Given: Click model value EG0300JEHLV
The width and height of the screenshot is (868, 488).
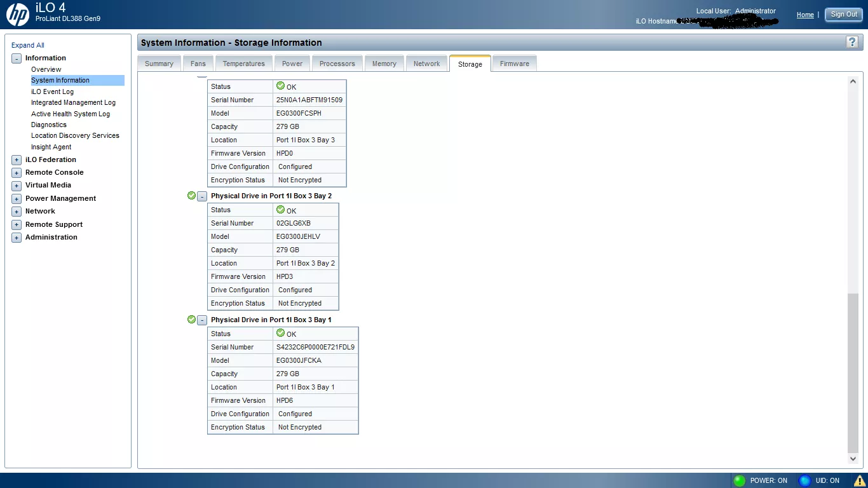Looking at the screenshot, I should [x=298, y=236].
